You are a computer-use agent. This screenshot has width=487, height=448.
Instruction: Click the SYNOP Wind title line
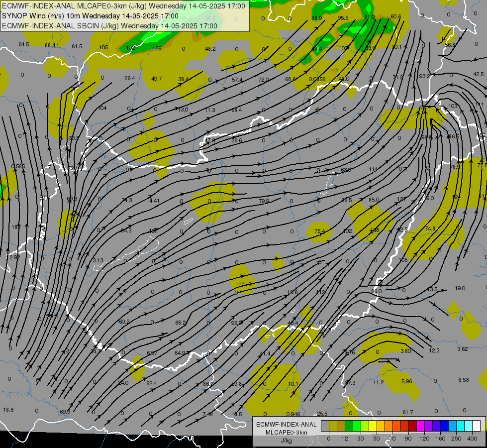[x=91, y=16]
